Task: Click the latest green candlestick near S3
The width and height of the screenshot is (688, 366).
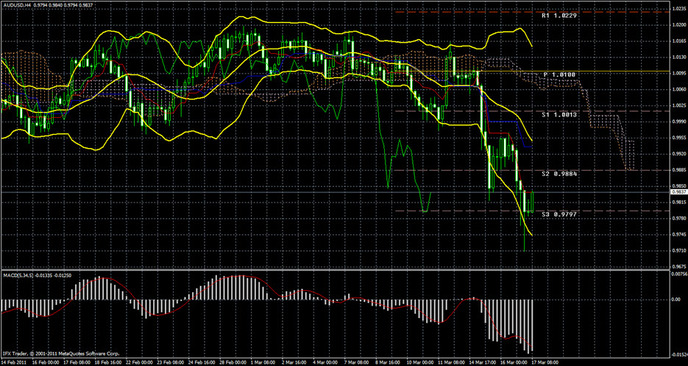Action: point(532,202)
